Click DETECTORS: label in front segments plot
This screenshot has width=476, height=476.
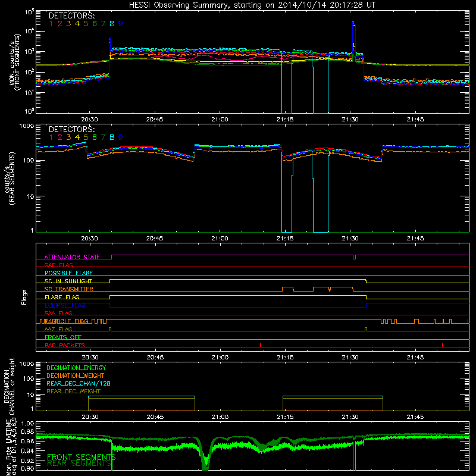tap(71, 15)
